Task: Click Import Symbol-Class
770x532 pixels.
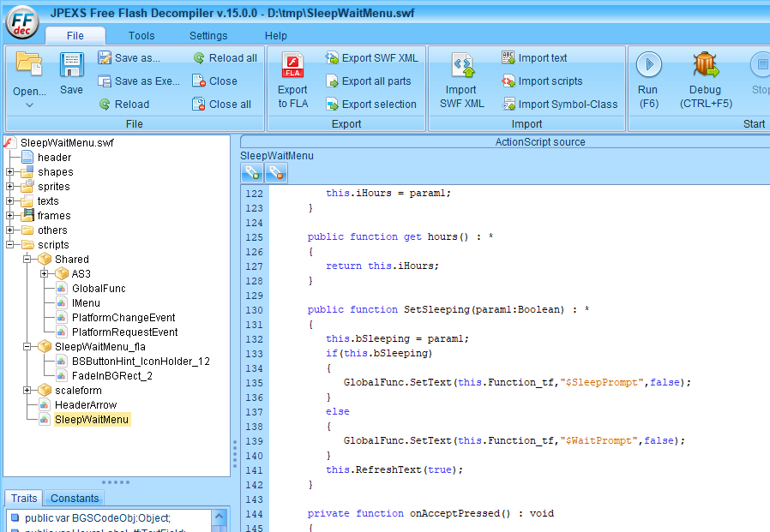Action: tap(560, 104)
